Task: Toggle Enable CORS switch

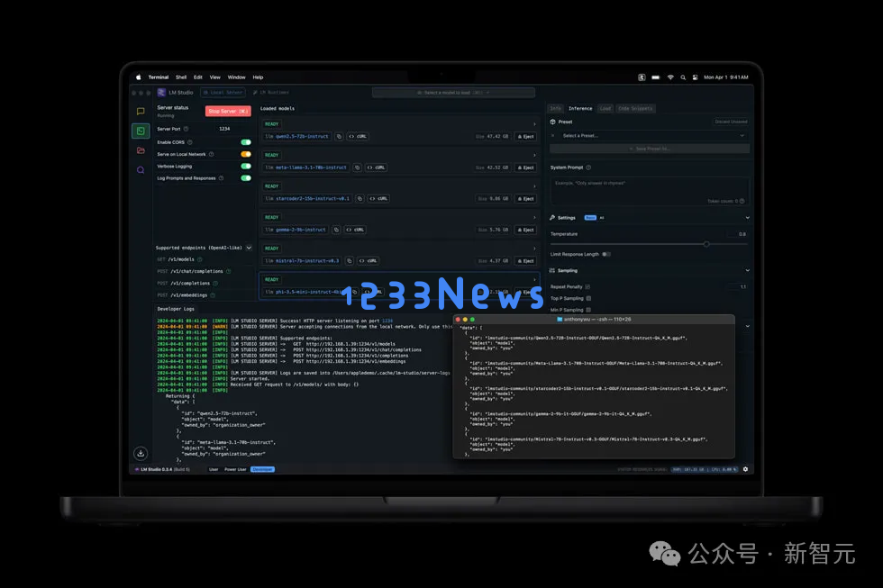Action: pyautogui.click(x=246, y=142)
